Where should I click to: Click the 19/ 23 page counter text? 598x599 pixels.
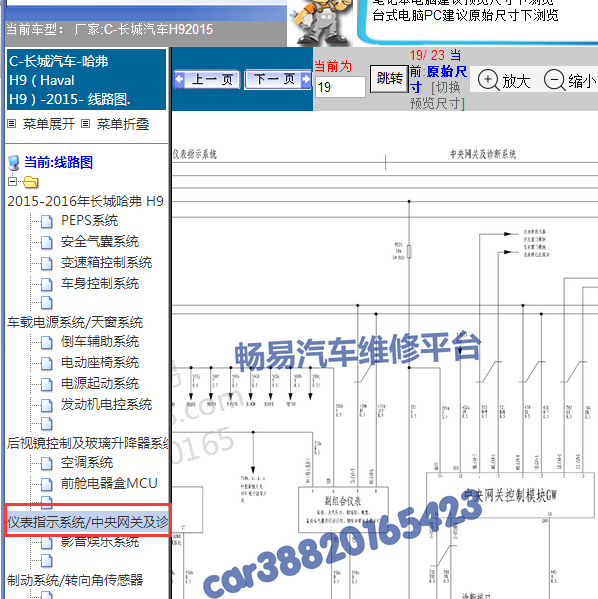(427, 55)
